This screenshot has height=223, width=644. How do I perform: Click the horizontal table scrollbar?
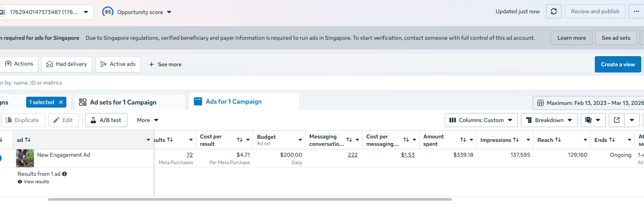(250, 199)
